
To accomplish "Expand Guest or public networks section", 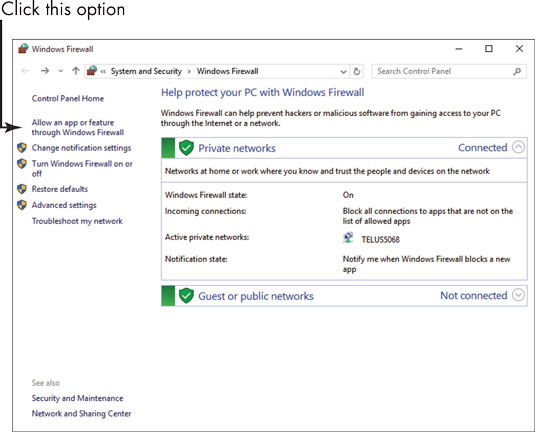I will pos(518,295).
